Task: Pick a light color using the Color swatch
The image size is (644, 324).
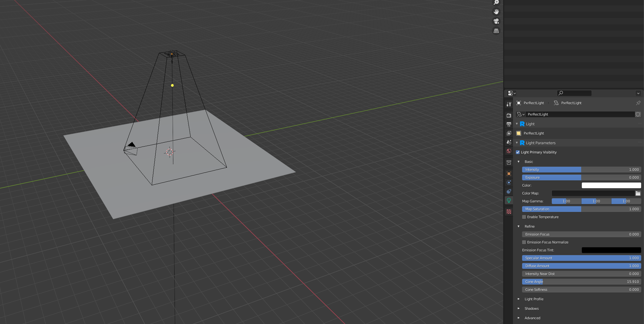Action: 611,185
